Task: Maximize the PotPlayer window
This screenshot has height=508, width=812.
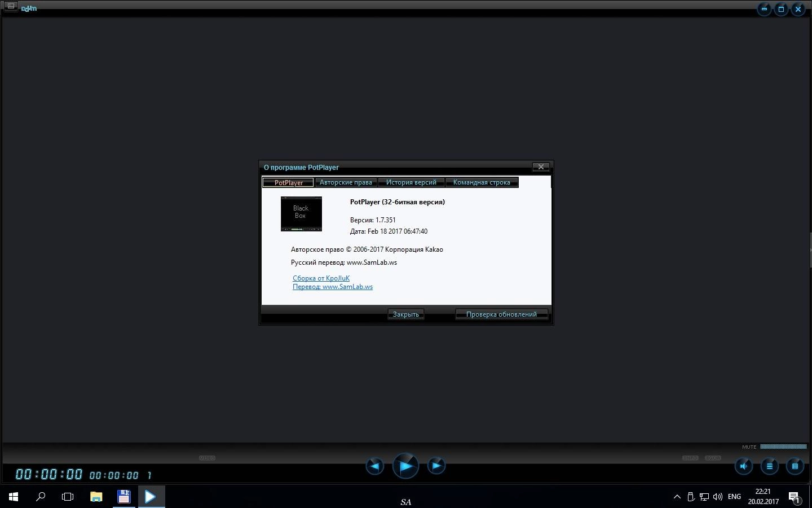Action: [781, 9]
